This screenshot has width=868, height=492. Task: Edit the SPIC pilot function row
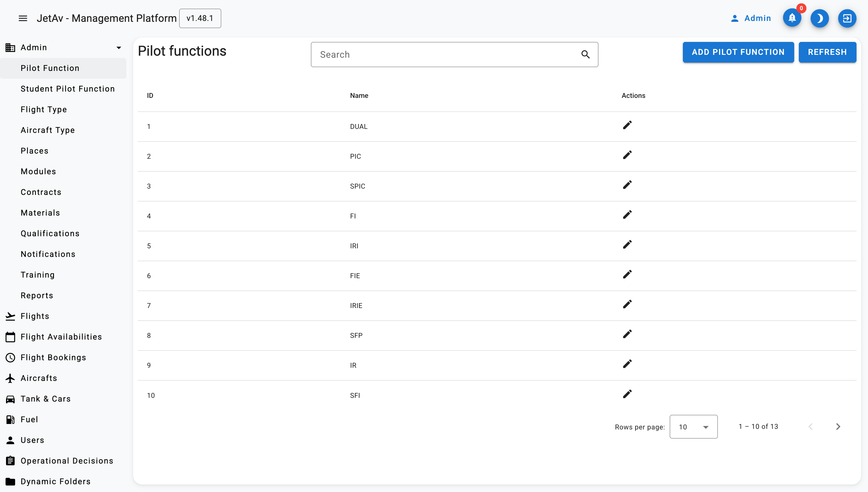click(x=627, y=185)
